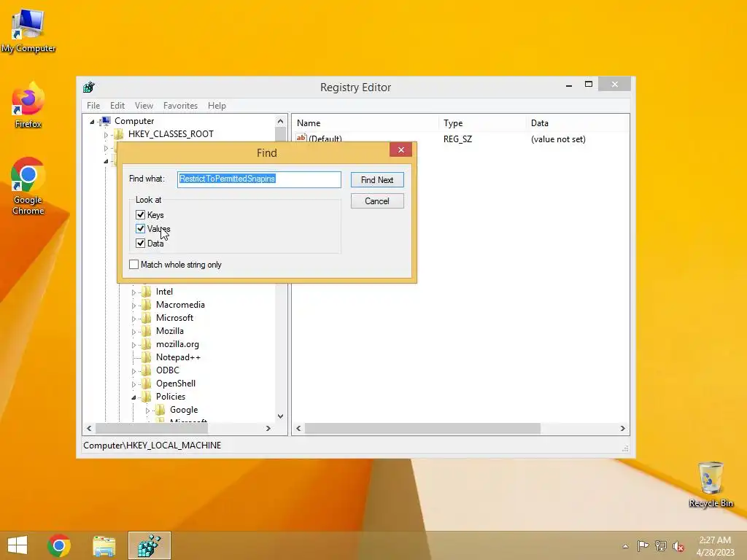Open the Recycle Bin desktop icon
This screenshot has height=560, width=747.
(x=711, y=484)
